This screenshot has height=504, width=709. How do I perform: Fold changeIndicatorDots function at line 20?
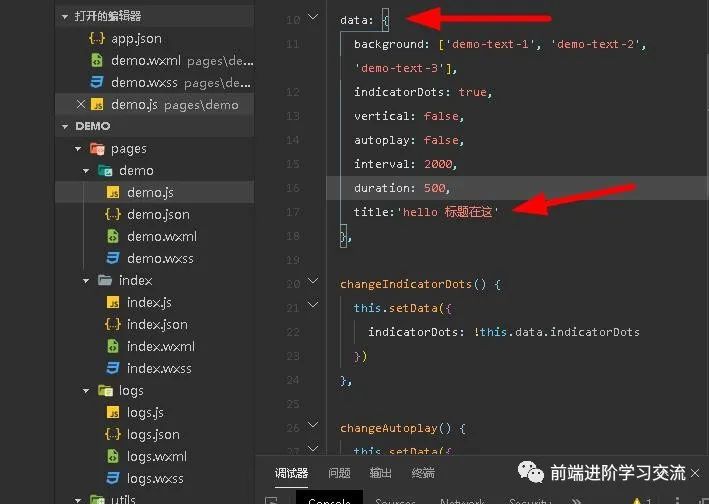(314, 284)
